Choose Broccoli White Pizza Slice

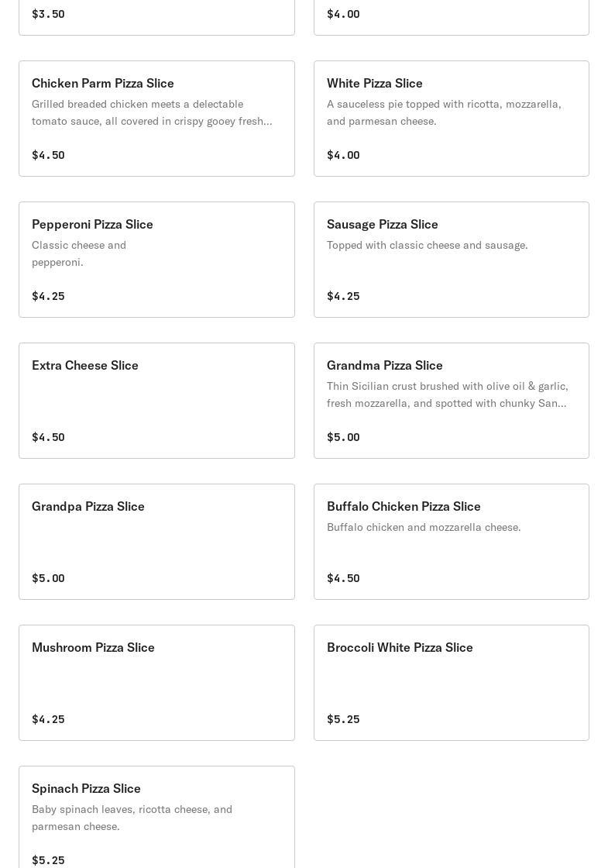point(452,683)
